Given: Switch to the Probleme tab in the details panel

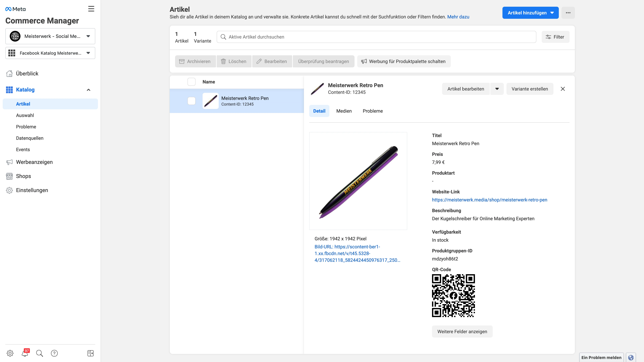Looking at the screenshot, I should [x=372, y=111].
